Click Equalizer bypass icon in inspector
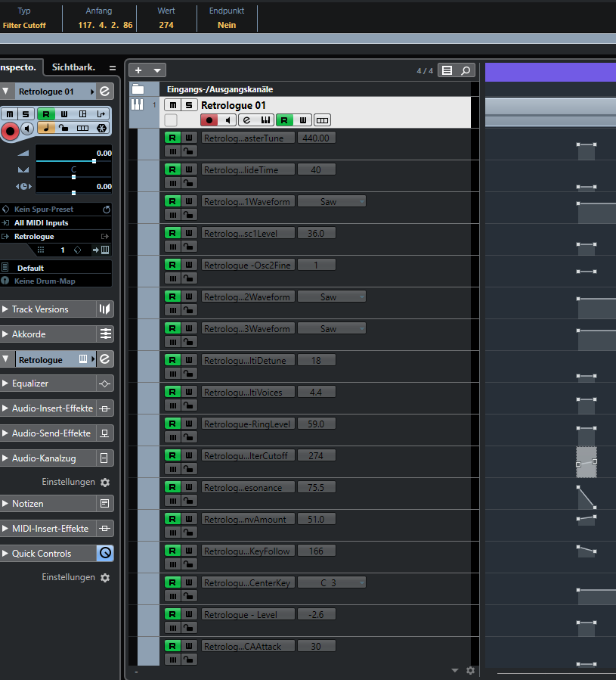 point(105,383)
